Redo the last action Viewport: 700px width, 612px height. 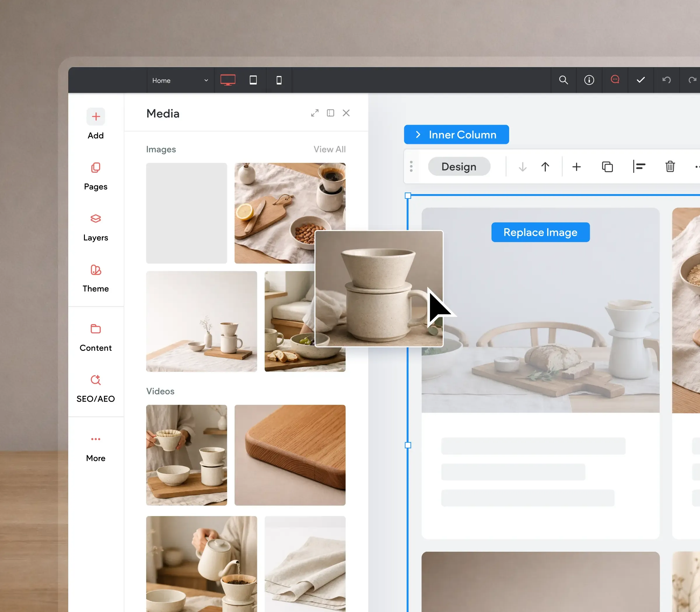(692, 80)
